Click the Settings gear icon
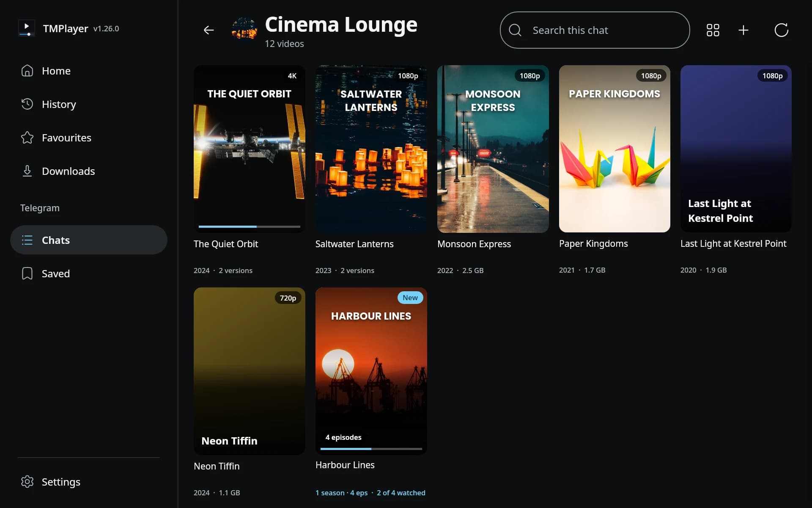 coord(27,482)
